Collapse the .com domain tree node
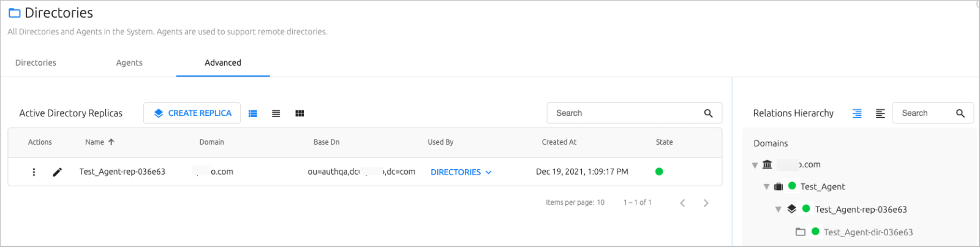The image size is (980, 247). point(755,165)
